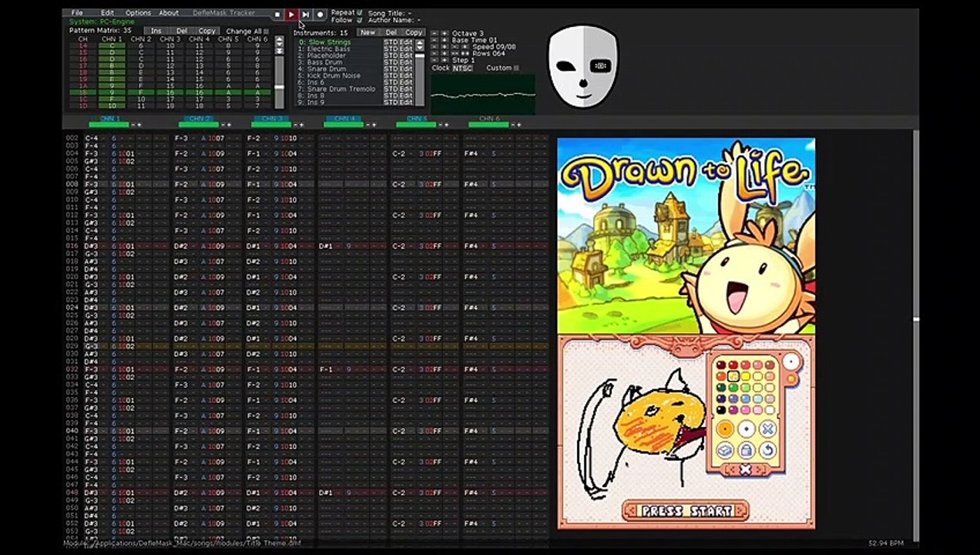980x555 pixels.
Task: Decrease Step with minus button
Action: pyautogui.click(x=435, y=60)
